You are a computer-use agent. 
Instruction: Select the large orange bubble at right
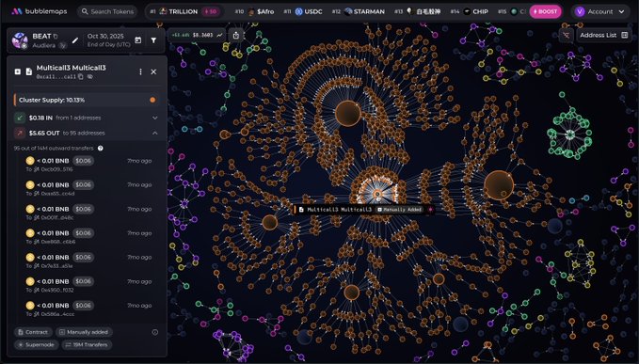499,185
